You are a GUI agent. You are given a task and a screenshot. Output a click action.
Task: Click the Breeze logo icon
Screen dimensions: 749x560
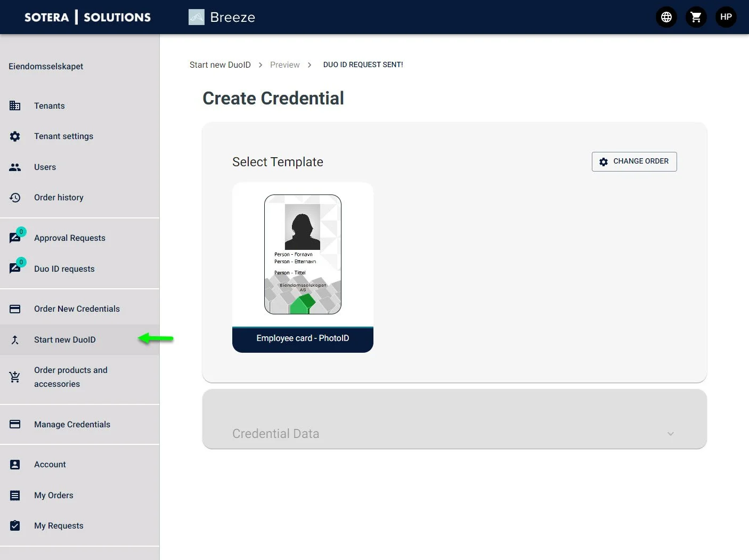click(197, 17)
